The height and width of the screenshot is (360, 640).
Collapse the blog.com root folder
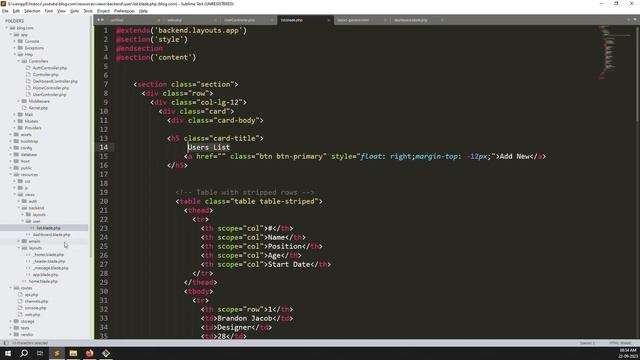7,28
